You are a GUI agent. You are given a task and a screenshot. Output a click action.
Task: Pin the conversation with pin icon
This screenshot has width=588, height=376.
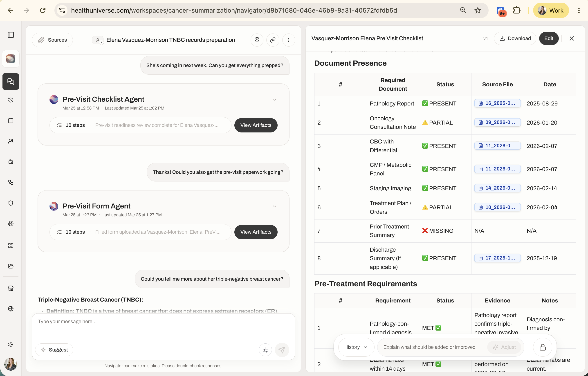coord(257,40)
